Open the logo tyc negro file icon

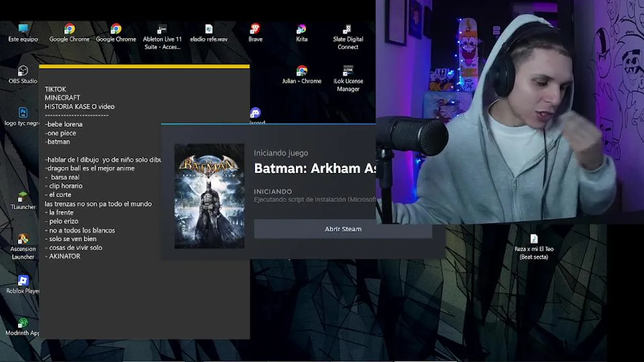tap(23, 116)
